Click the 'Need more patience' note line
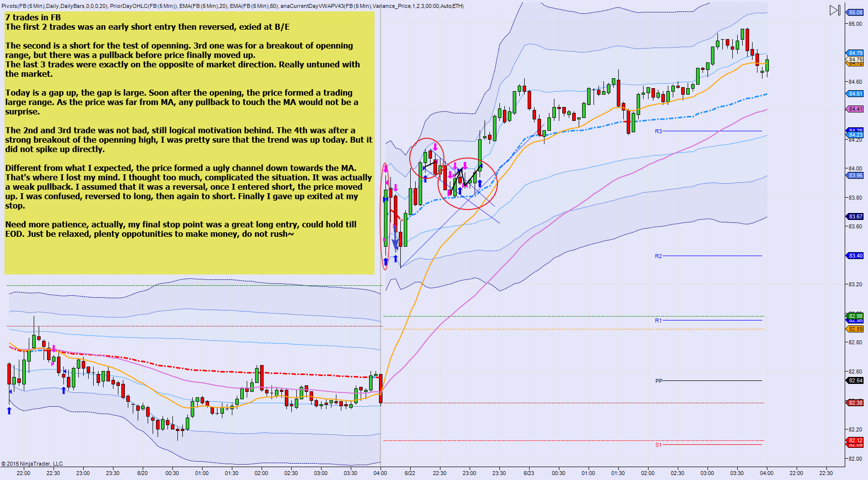 point(181,224)
